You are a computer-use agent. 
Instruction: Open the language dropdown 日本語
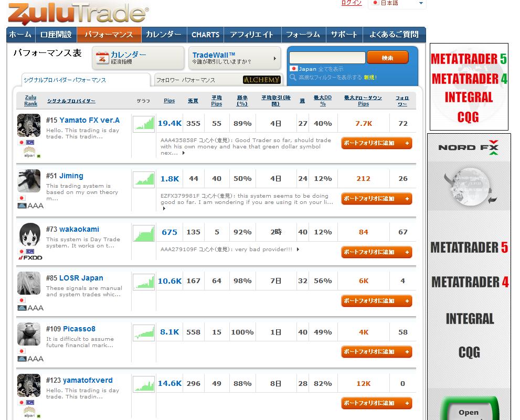point(397,3)
